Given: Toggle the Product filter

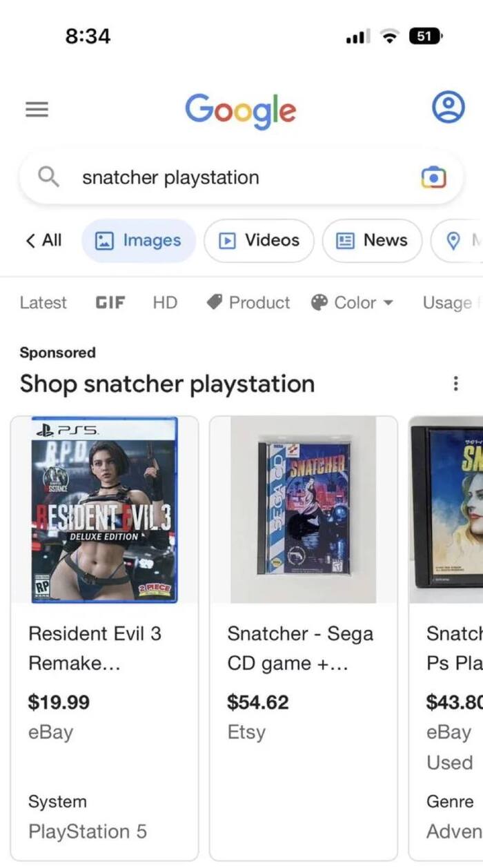Looking at the screenshot, I should click(248, 302).
